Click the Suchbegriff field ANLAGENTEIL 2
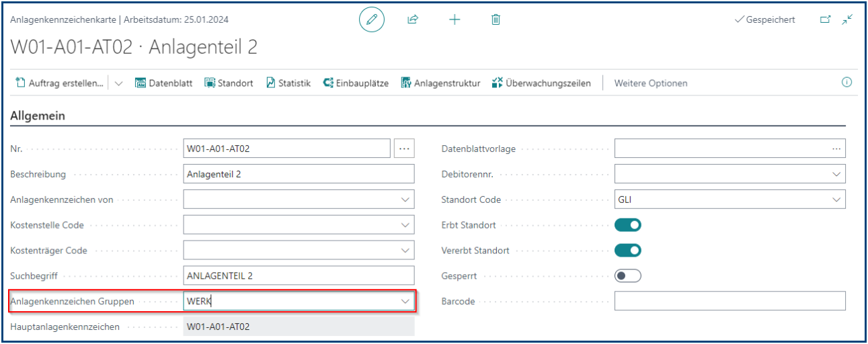868x344 pixels. pyautogui.click(x=299, y=276)
